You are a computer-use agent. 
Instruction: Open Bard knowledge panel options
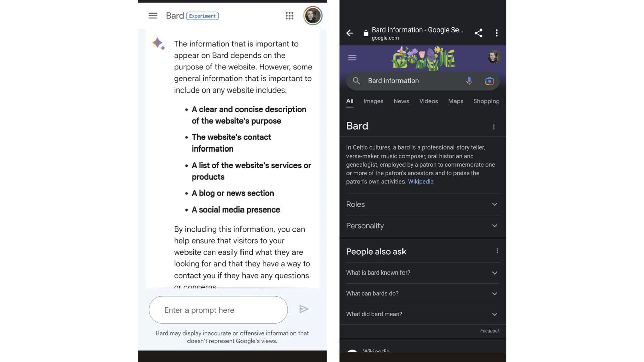coord(494,127)
